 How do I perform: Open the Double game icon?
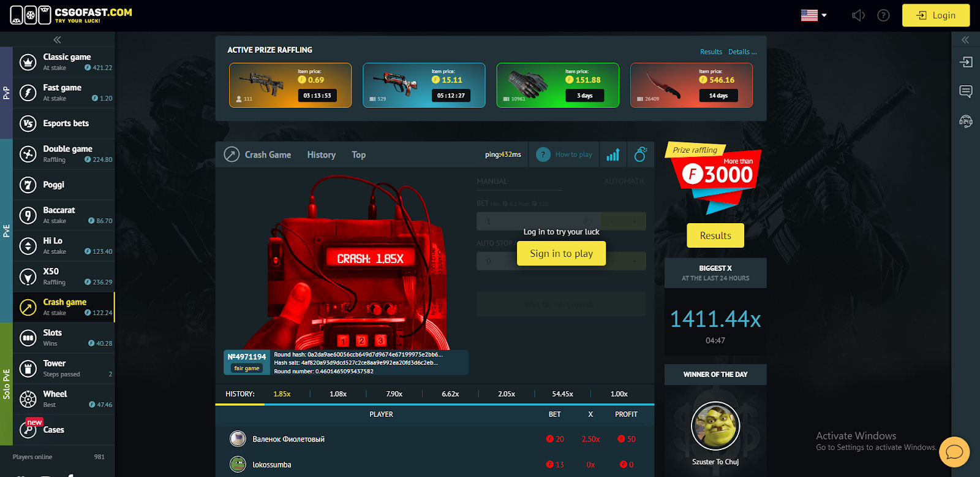click(28, 154)
